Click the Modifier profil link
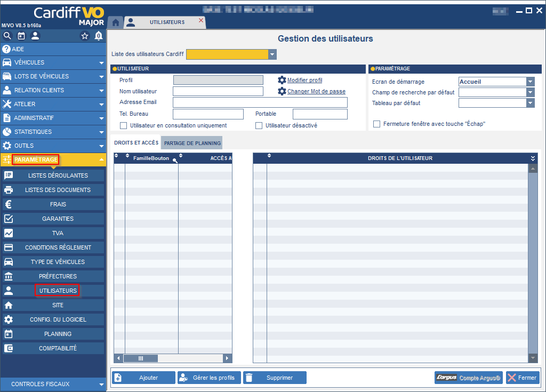The height and width of the screenshot is (392, 546). [304, 80]
